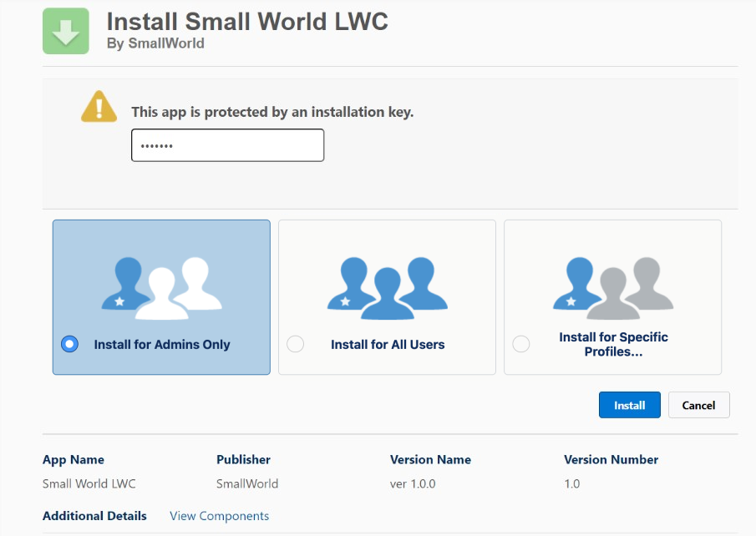Image resolution: width=756 pixels, height=536 pixels.
Task: Click the Admins Only people icon
Action: (161, 288)
